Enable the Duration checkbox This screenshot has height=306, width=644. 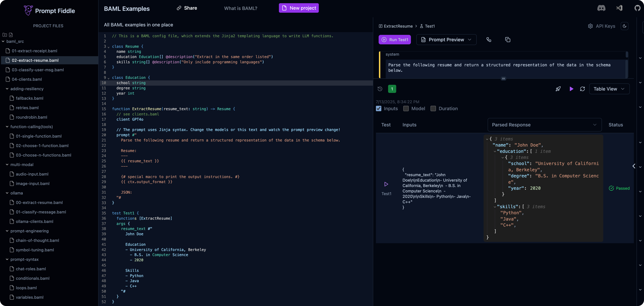point(433,108)
